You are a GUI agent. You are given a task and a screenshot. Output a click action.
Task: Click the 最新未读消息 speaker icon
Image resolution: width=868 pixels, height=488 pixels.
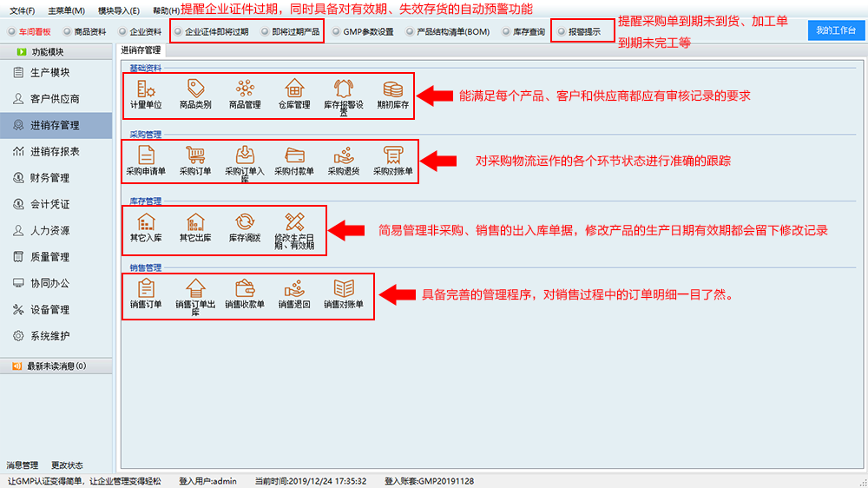coord(17,366)
